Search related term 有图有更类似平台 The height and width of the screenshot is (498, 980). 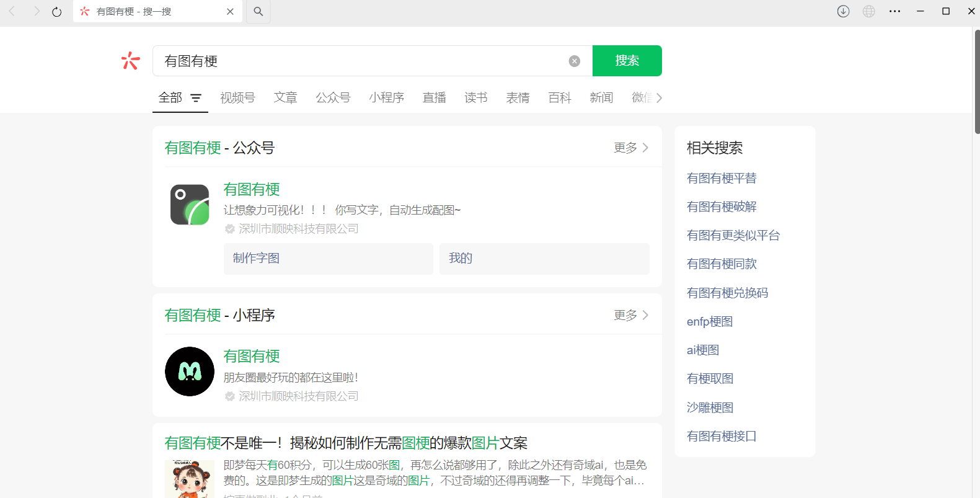(733, 235)
